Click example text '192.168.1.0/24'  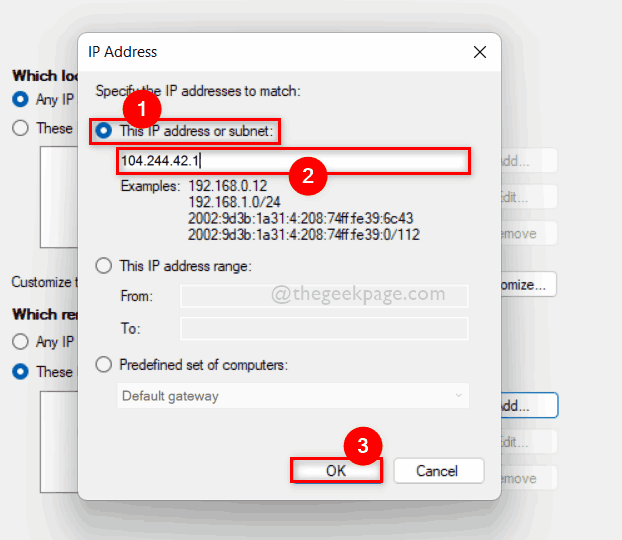234,202
